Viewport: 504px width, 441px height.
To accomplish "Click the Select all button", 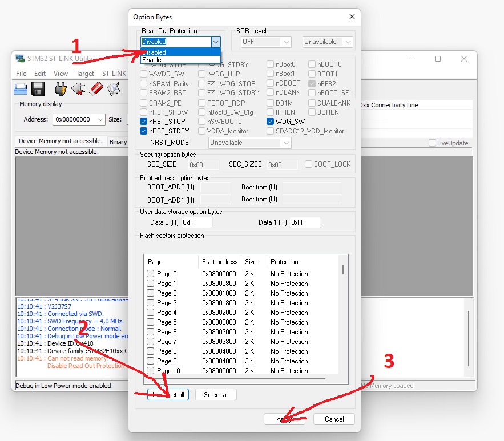I will point(216,395).
